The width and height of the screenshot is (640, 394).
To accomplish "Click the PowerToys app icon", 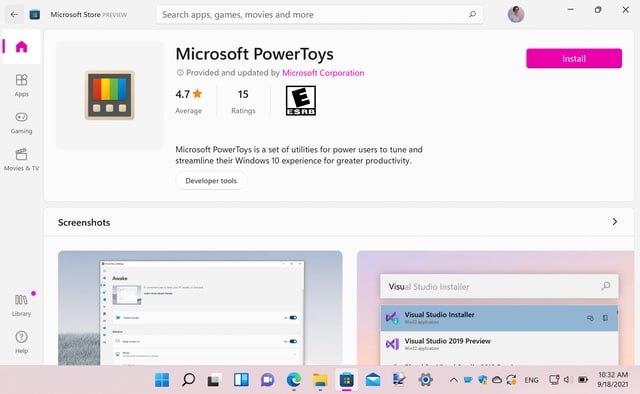I will [x=109, y=95].
